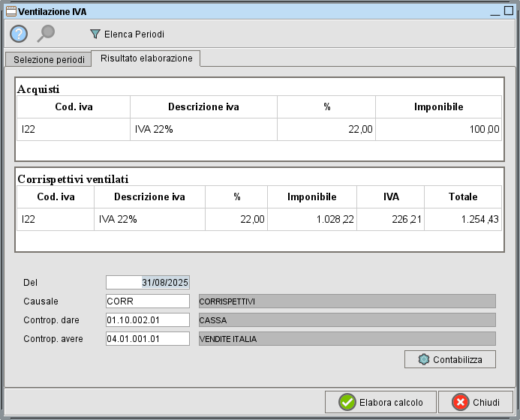Image resolution: width=520 pixels, height=420 pixels.
Task: Click the Corrispettivi ventilati section title
Action: tap(73, 179)
